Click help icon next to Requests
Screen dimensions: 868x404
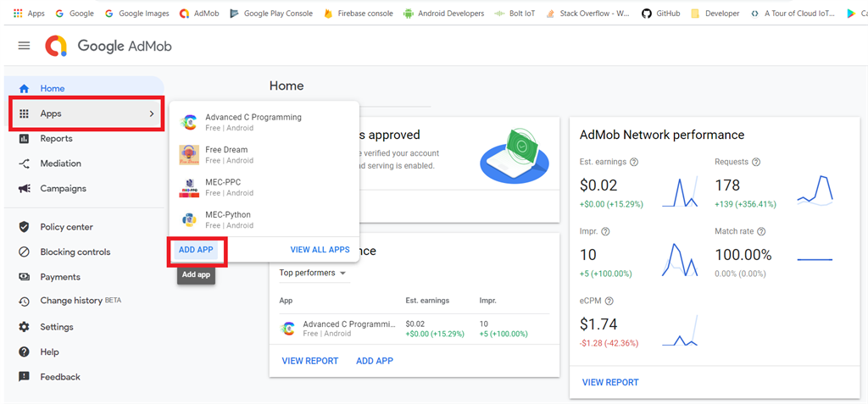756,162
